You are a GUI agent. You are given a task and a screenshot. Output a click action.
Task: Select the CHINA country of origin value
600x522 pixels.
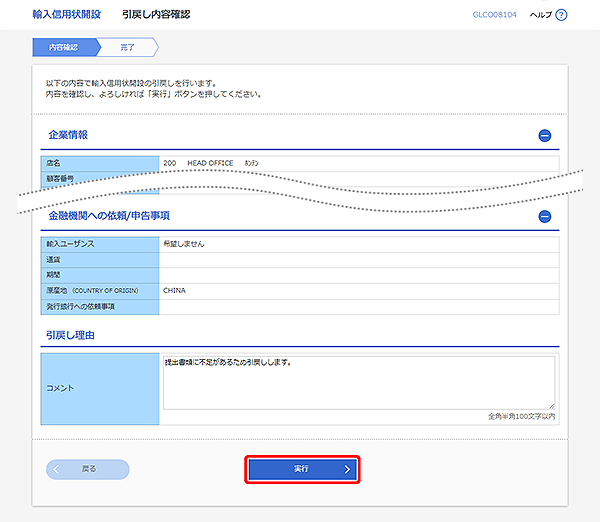(174, 291)
